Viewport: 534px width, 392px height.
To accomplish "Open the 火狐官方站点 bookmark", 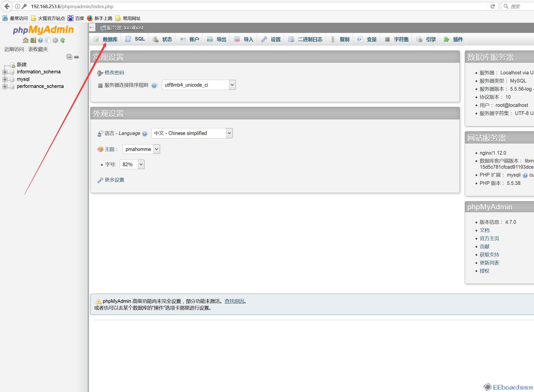I will click(x=48, y=18).
